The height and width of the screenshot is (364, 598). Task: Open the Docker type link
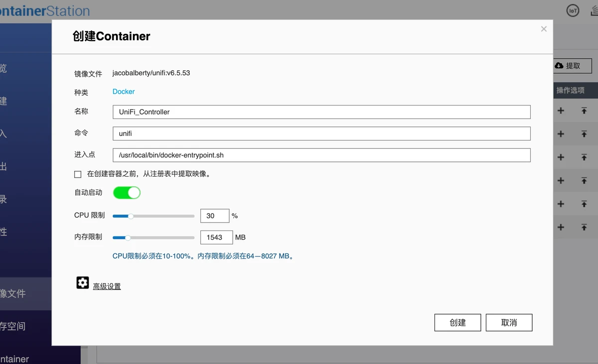[x=124, y=92]
